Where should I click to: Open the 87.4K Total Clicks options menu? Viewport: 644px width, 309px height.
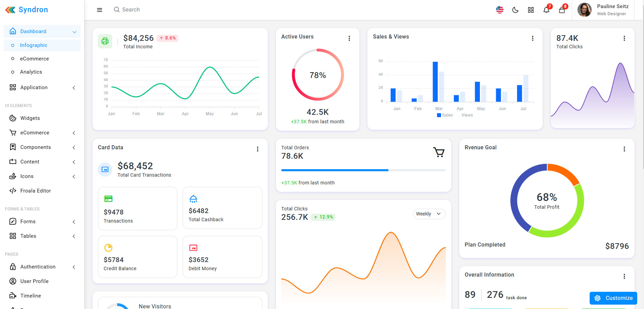[624, 38]
